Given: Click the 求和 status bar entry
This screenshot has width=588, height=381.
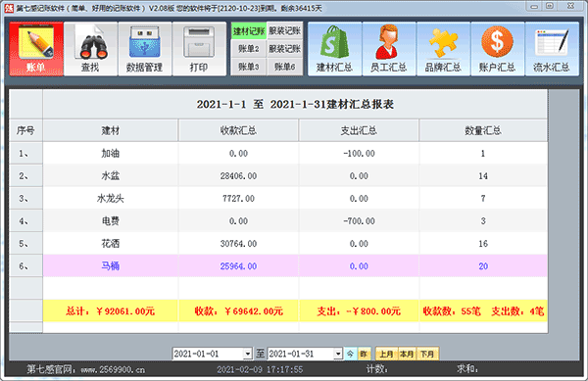Looking at the screenshot, I should click(x=466, y=369).
